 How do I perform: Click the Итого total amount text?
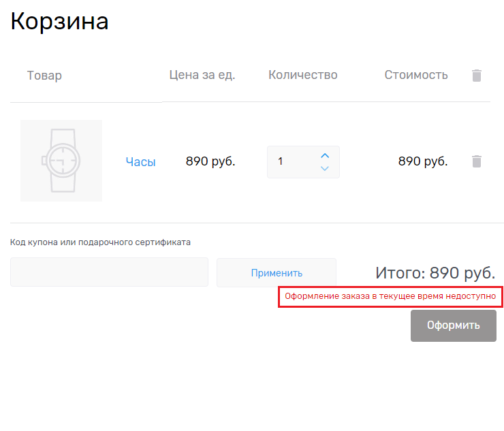tap(435, 273)
